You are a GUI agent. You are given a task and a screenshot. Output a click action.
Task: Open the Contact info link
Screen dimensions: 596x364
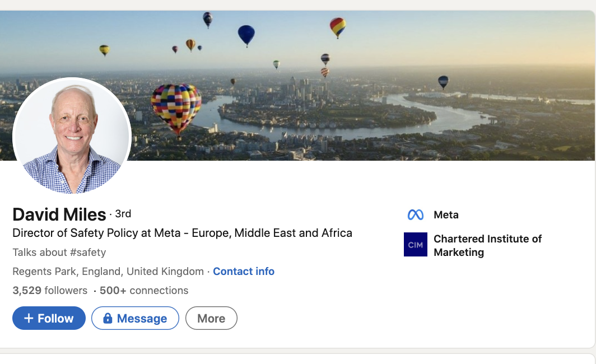[x=244, y=272]
